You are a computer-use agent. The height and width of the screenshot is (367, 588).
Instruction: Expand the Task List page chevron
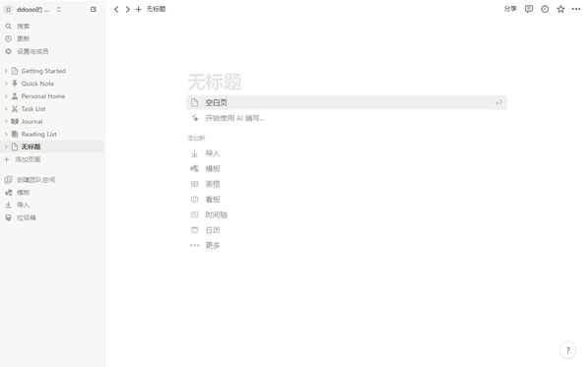6,109
